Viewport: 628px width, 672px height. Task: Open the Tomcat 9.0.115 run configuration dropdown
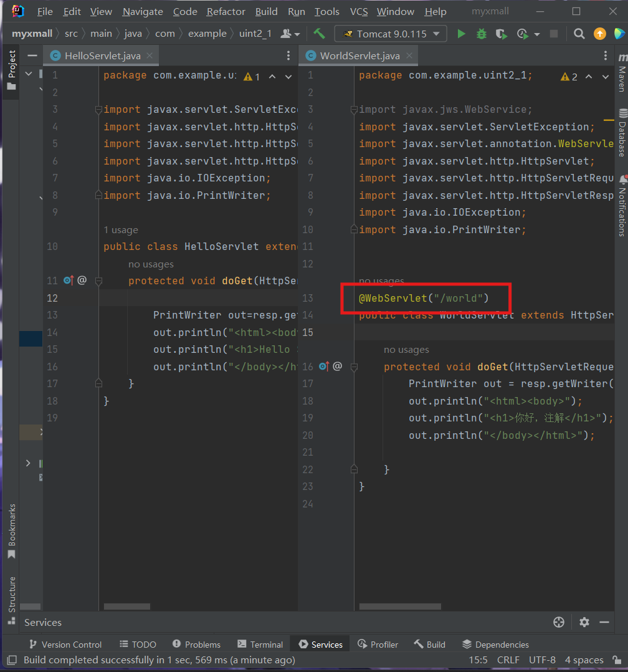[391, 34]
